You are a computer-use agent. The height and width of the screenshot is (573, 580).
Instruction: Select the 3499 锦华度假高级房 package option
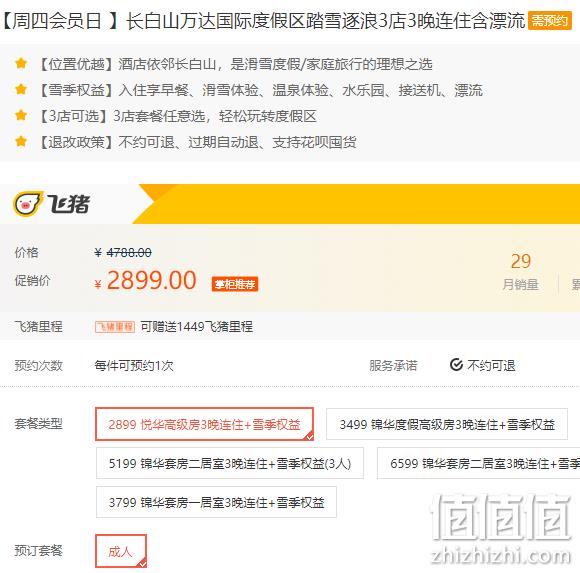tap(447, 424)
